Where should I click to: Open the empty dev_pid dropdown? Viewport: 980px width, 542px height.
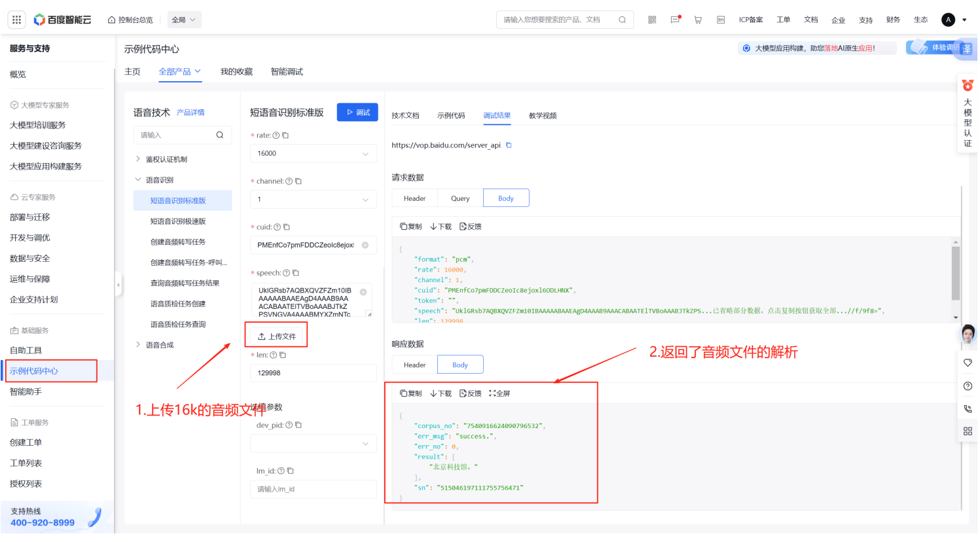tap(314, 444)
